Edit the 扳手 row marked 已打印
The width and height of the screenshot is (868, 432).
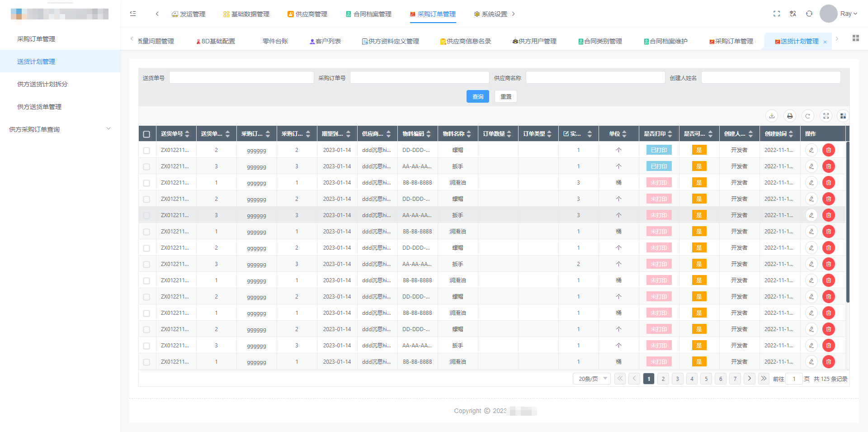(811, 166)
